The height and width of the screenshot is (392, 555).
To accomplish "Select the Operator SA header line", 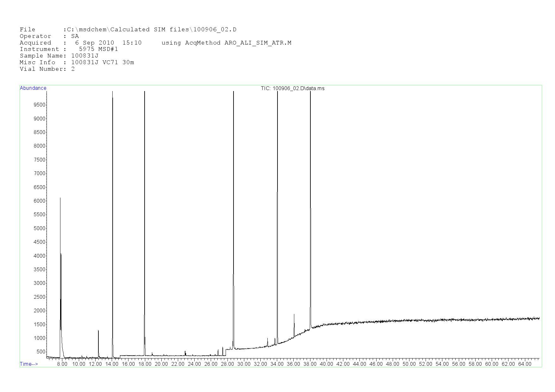I will tap(49, 36).
